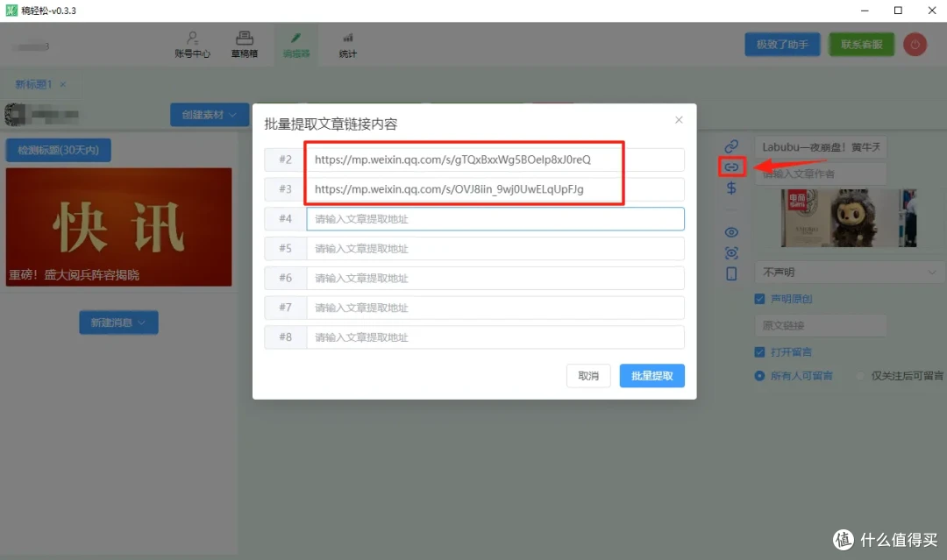The width and height of the screenshot is (947, 560).
Task: Click the 取消 cancel button
Action: 588,376
